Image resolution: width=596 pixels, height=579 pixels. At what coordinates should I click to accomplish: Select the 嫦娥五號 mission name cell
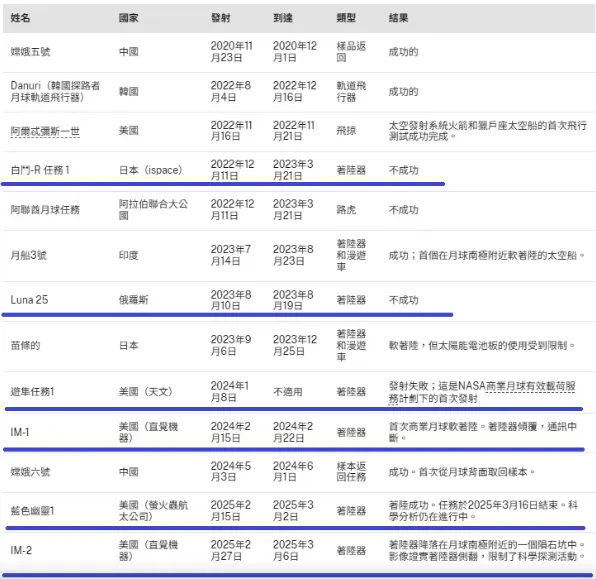coord(30,52)
